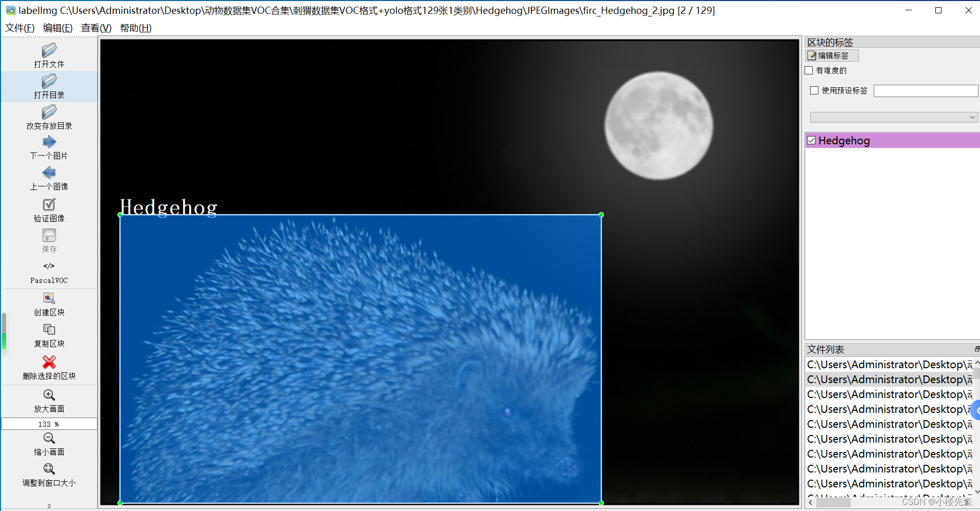Click bottom-left green handle of bounding box
Screen dimensions: 980x511
click(120, 503)
